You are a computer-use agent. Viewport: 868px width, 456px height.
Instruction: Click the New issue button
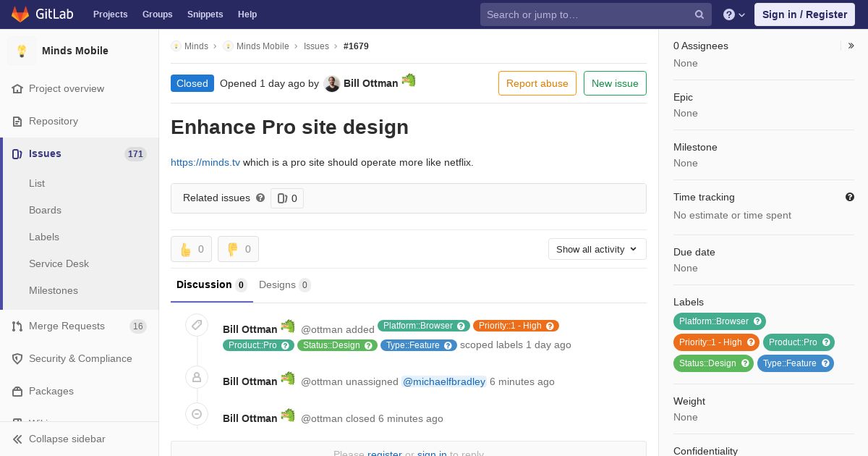[615, 83]
